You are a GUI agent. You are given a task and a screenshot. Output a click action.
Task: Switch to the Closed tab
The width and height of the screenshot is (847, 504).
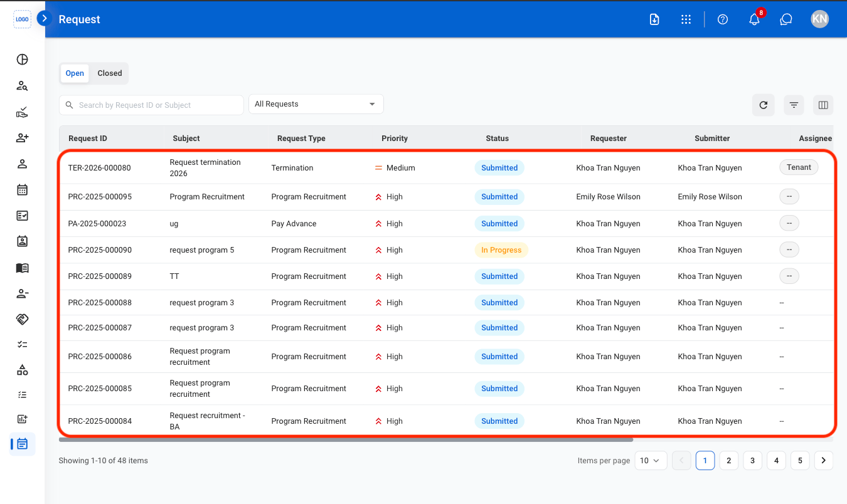pyautogui.click(x=110, y=73)
